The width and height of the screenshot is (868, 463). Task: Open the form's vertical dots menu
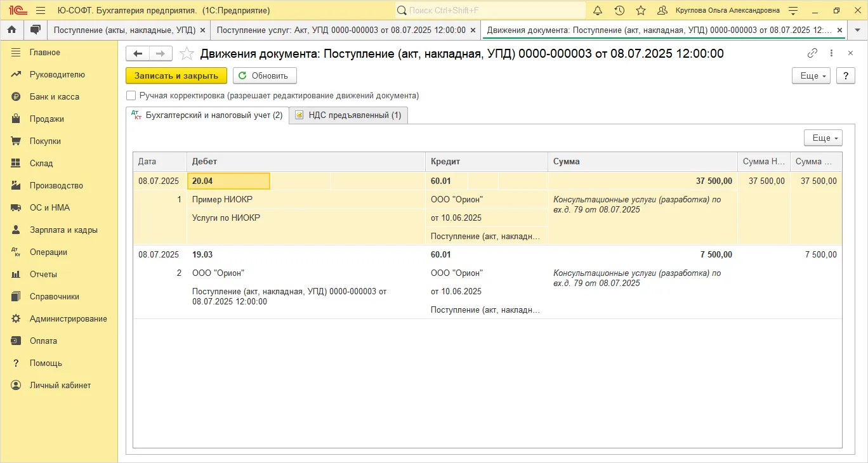click(x=832, y=53)
